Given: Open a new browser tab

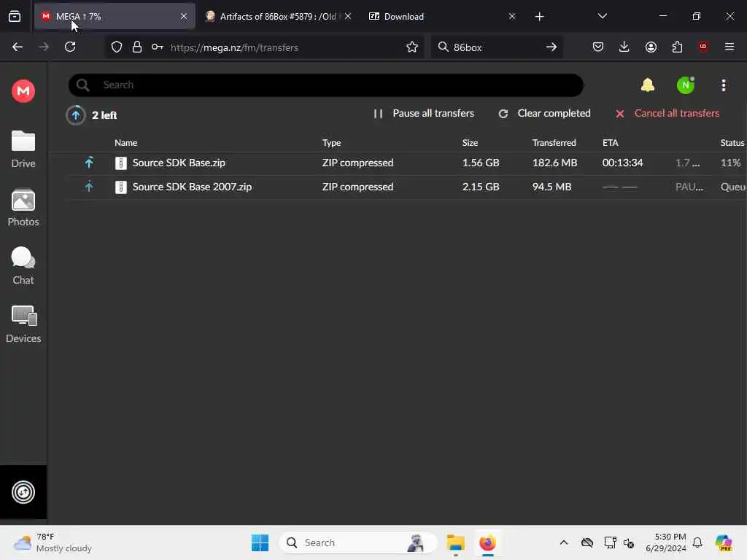Looking at the screenshot, I should [539, 17].
